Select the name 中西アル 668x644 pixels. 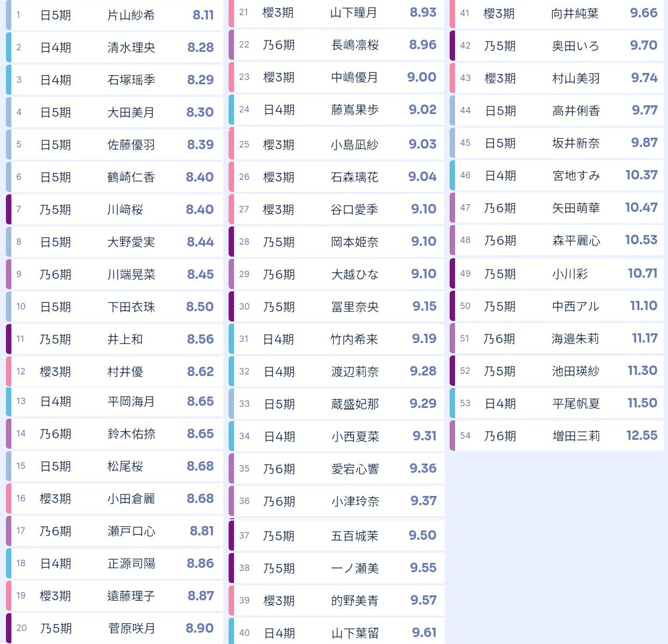pos(575,306)
